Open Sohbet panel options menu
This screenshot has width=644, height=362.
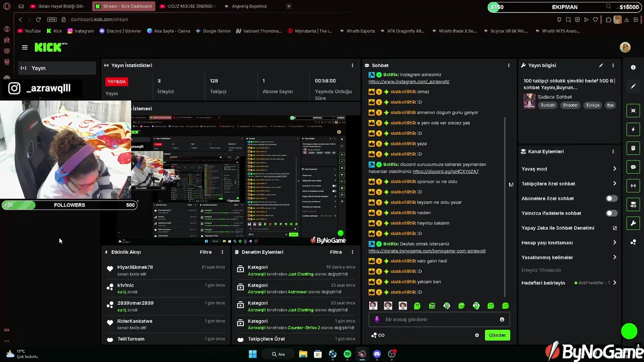pos(509,65)
